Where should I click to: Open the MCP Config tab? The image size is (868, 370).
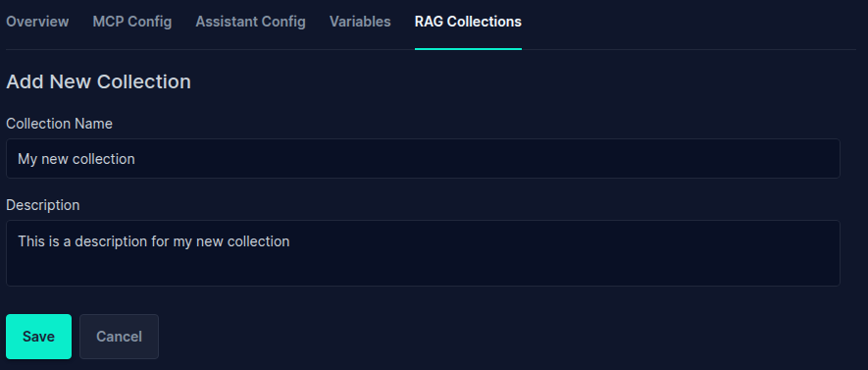coord(132,22)
